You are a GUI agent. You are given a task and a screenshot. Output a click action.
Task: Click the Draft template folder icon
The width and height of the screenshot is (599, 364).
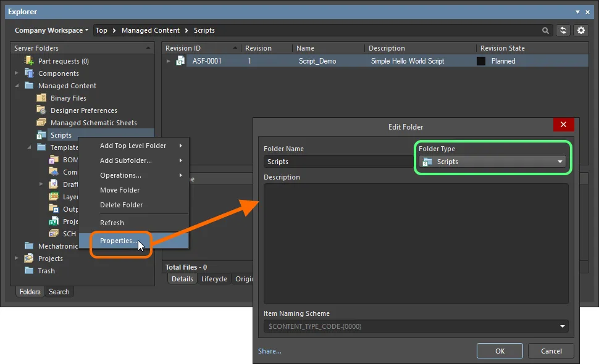(54, 184)
